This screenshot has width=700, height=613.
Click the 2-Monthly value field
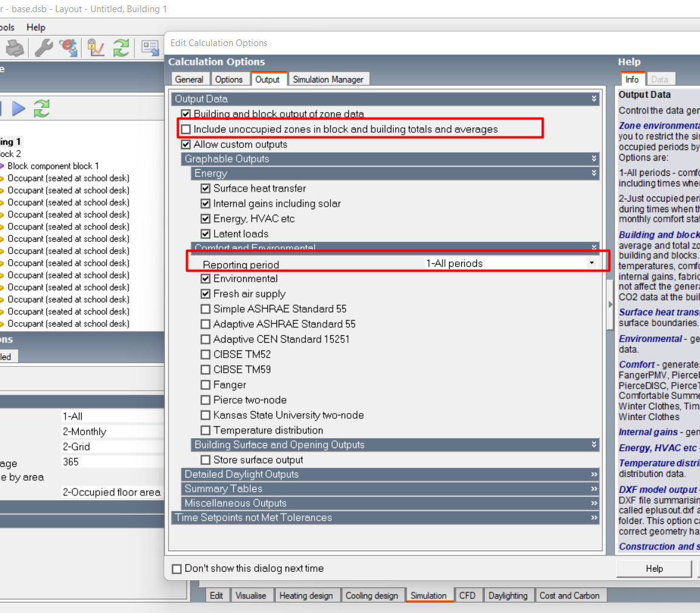point(112,431)
